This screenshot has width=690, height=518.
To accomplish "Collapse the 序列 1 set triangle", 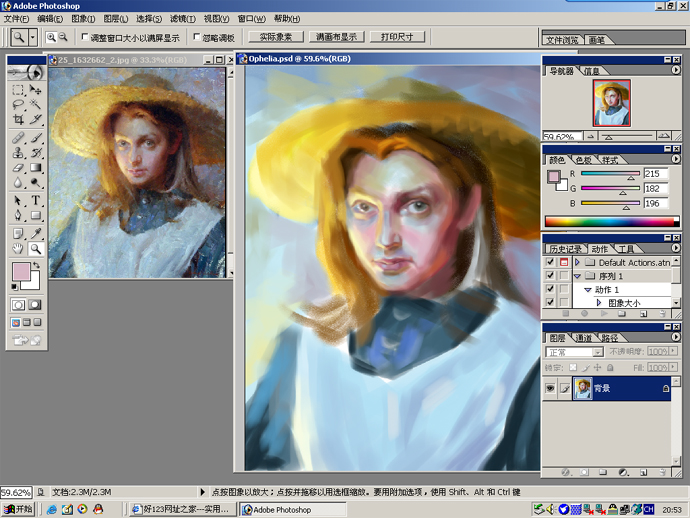I will click(x=578, y=276).
